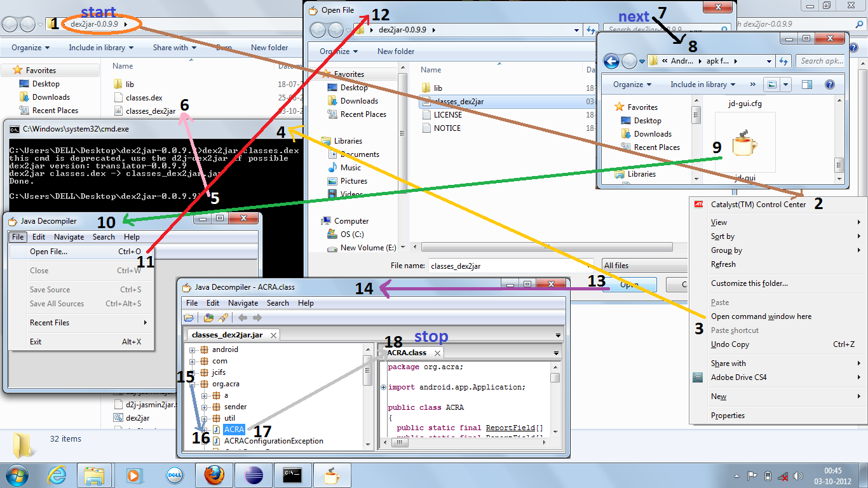Select Open command window here from context menu

pos(761,316)
